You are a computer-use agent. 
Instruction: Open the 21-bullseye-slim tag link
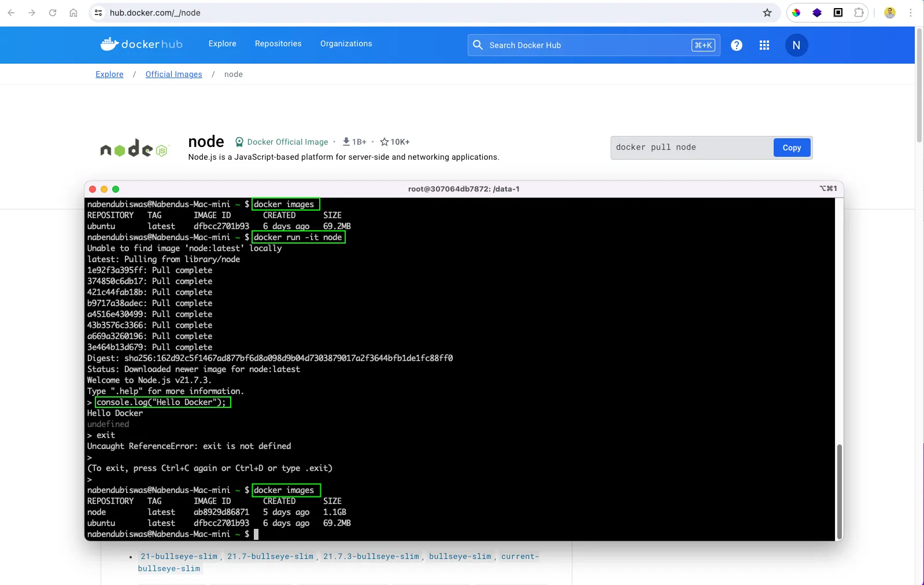coord(179,557)
